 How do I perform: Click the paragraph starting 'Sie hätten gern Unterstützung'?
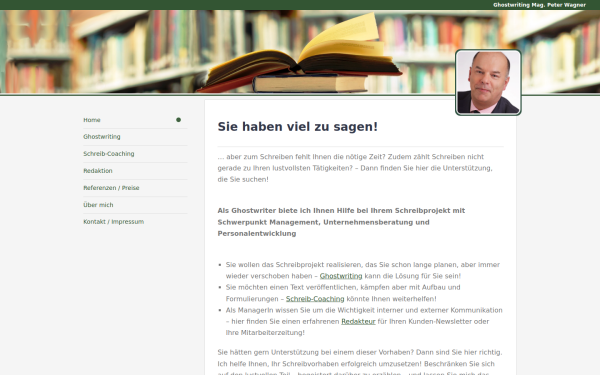click(360, 362)
